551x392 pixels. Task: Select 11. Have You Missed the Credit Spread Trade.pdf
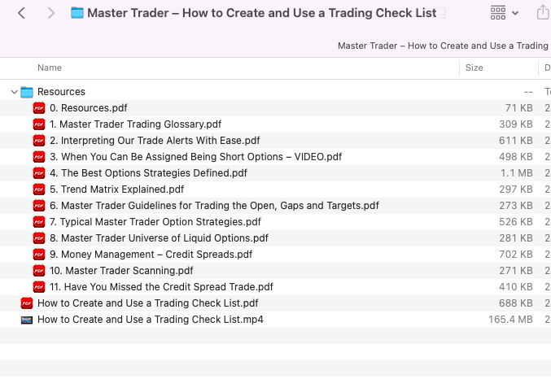coord(275,287)
